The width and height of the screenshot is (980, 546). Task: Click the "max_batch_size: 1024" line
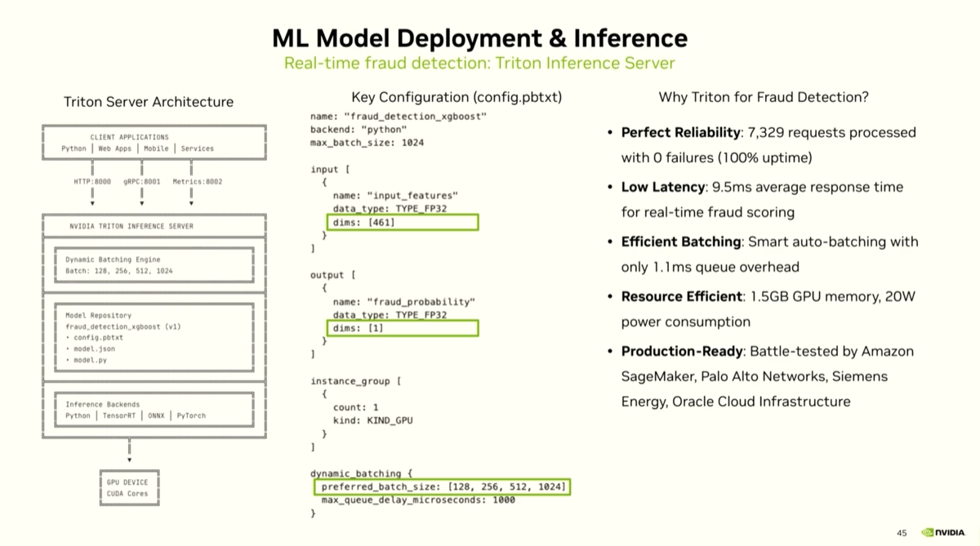coord(367,143)
